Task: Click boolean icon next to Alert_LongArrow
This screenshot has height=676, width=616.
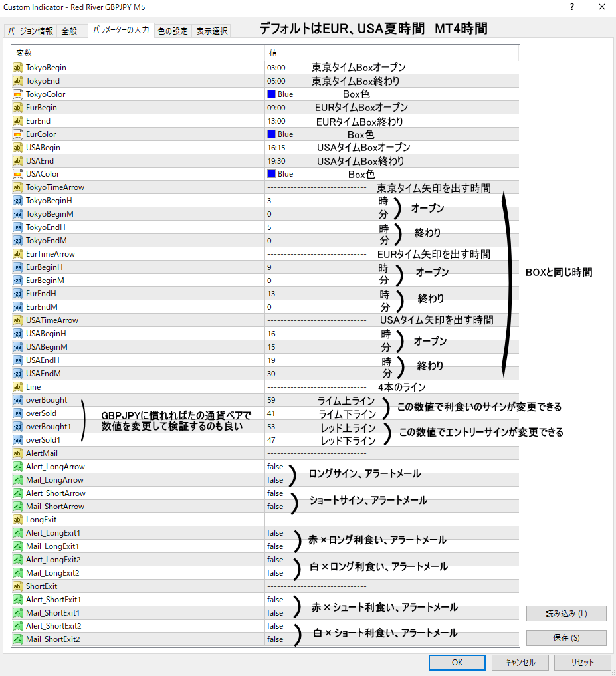Action: point(18,467)
